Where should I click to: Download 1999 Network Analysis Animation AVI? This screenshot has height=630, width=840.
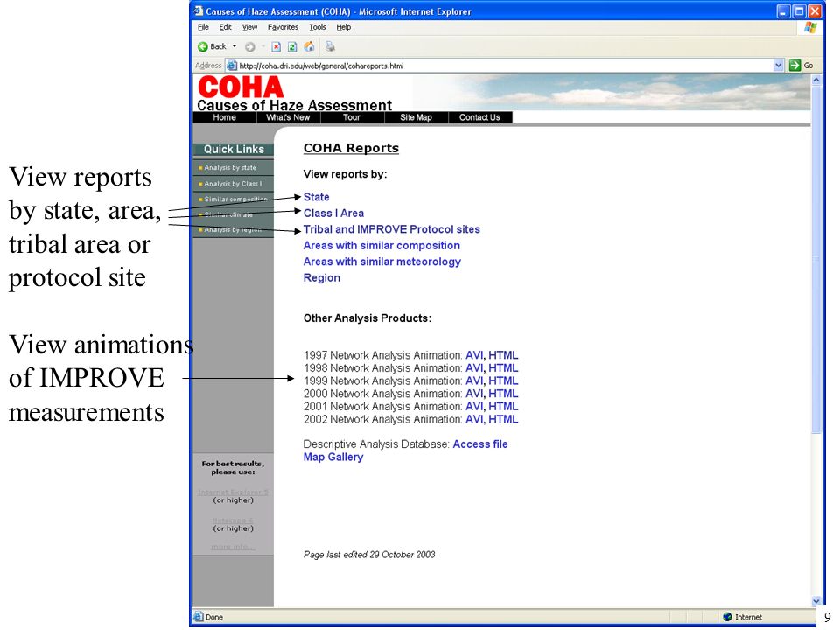point(474,381)
